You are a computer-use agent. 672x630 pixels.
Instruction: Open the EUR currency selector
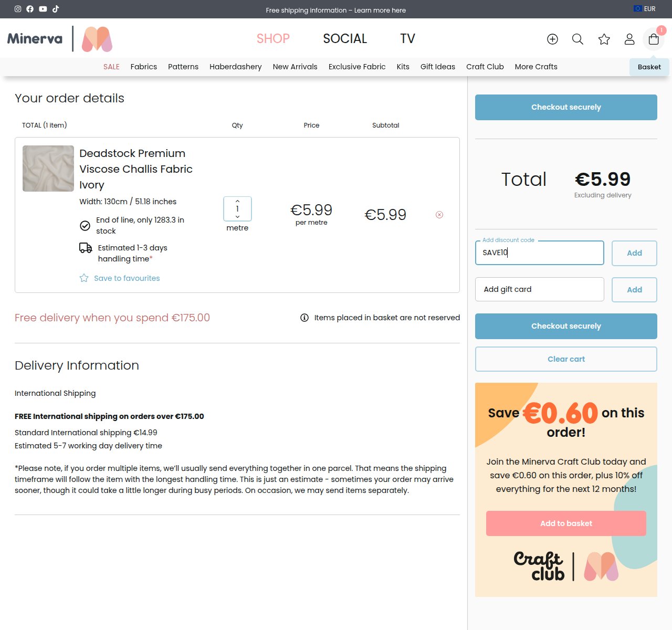[x=645, y=9]
